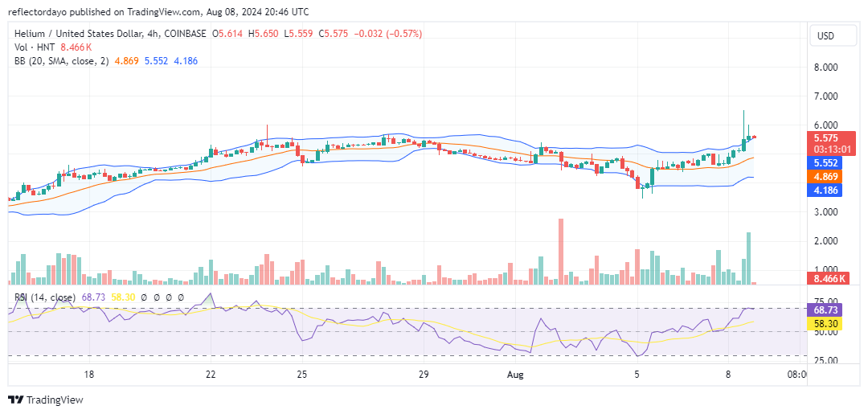Click the Vol · HNT indicator label

click(x=35, y=47)
